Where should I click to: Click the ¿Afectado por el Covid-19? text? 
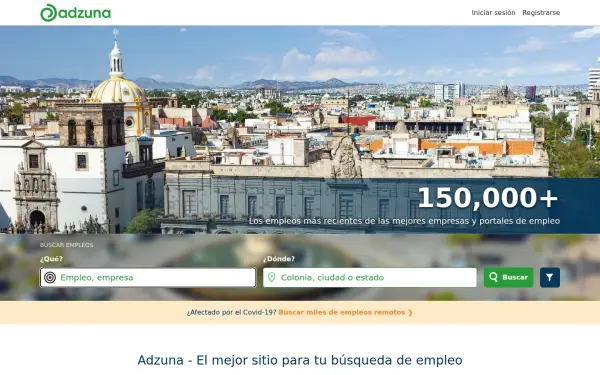pos(232,312)
